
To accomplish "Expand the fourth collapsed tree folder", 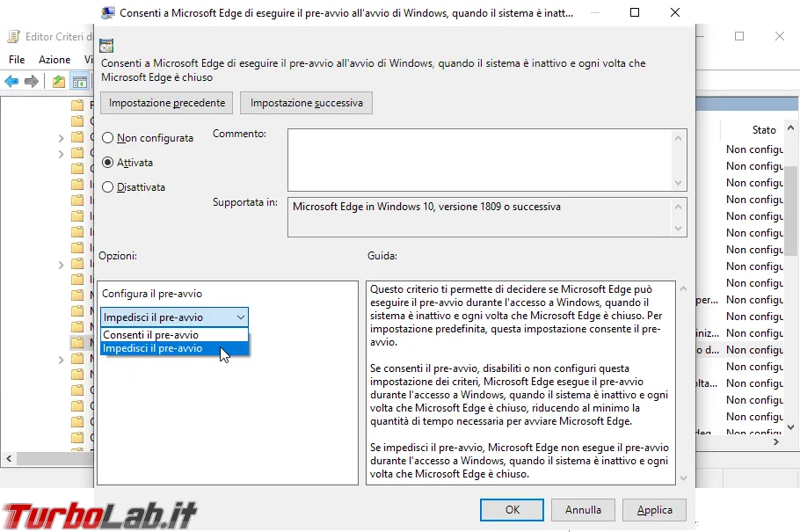I will pyautogui.click(x=61, y=360).
